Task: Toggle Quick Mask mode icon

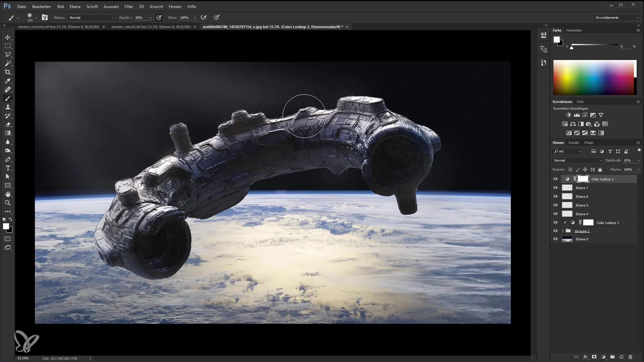Action: [8, 239]
